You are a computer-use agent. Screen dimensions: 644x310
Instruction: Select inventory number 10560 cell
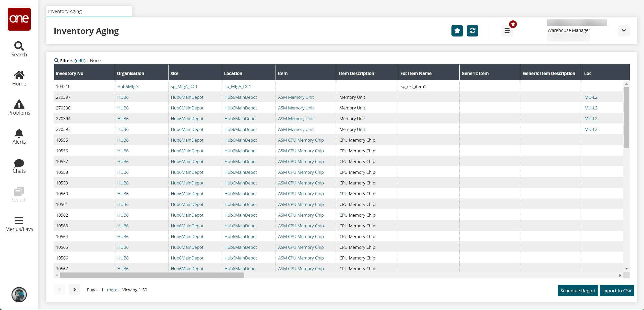point(84,194)
